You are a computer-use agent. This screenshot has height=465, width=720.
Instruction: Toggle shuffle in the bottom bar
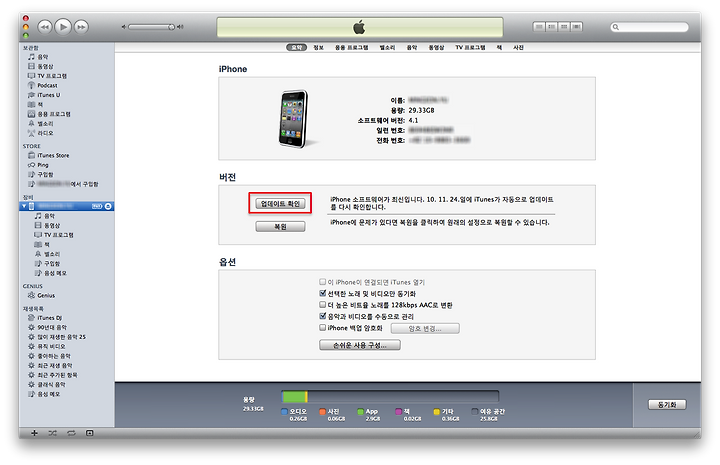click(52, 433)
